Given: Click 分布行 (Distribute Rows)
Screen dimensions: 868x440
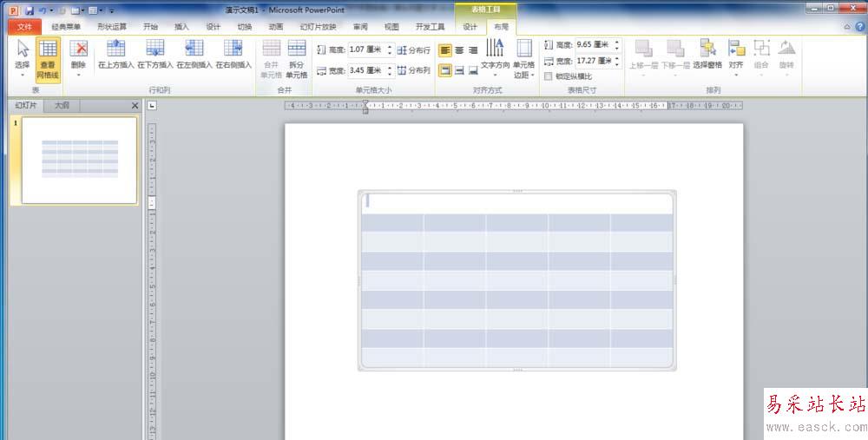Looking at the screenshot, I should click(413, 50).
